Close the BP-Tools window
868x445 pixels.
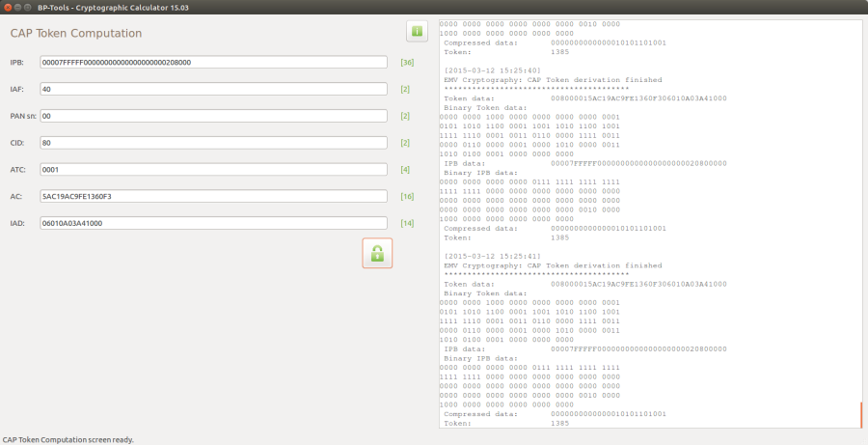click(x=8, y=7)
